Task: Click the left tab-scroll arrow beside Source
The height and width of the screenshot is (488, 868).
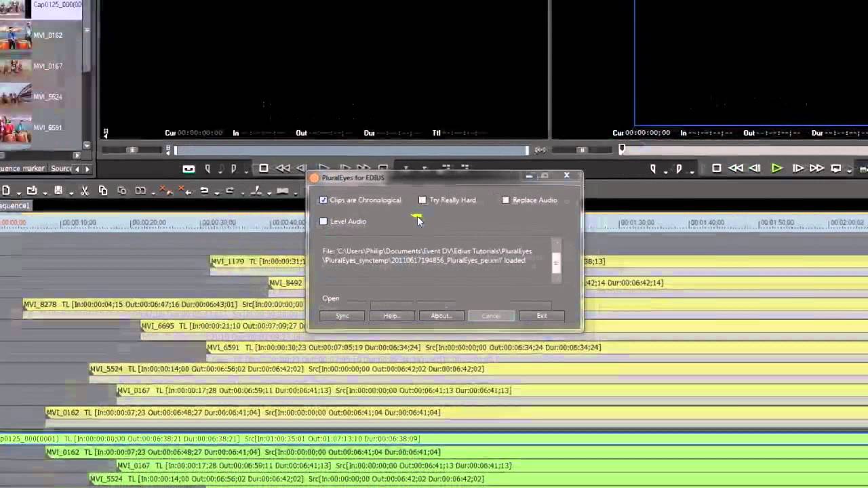Action: [77, 169]
